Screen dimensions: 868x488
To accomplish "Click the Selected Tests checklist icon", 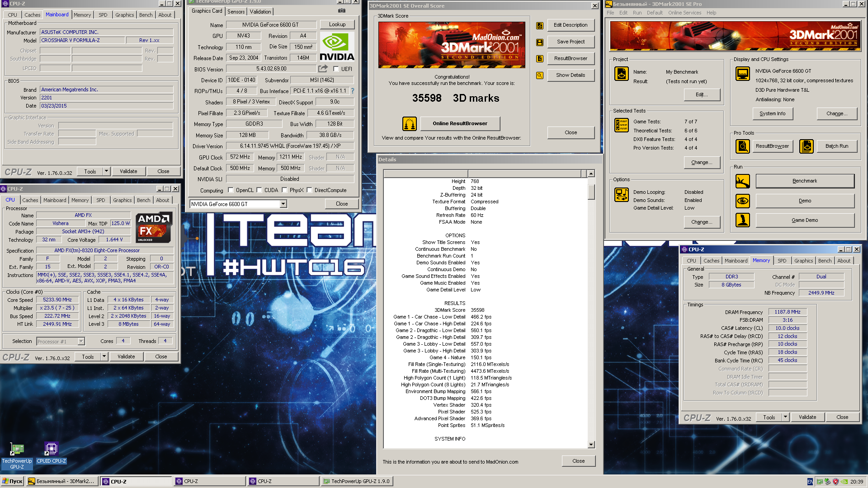I will tap(622, 125).
